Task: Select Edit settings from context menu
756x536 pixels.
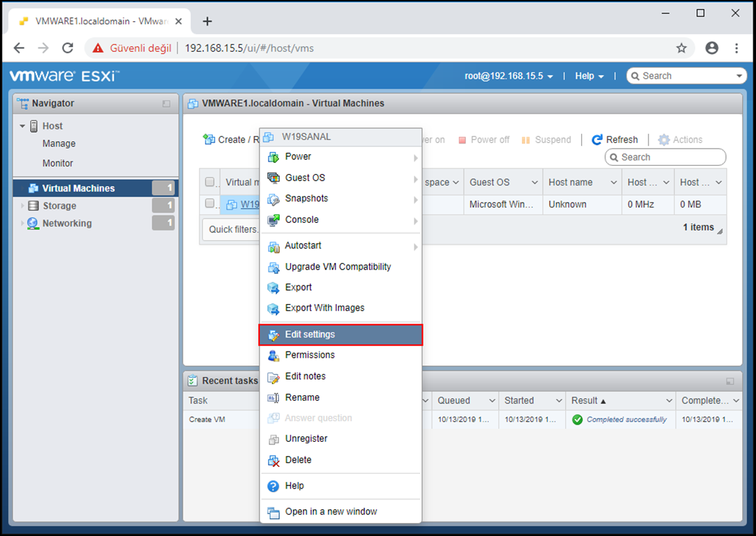Action: 341,335
